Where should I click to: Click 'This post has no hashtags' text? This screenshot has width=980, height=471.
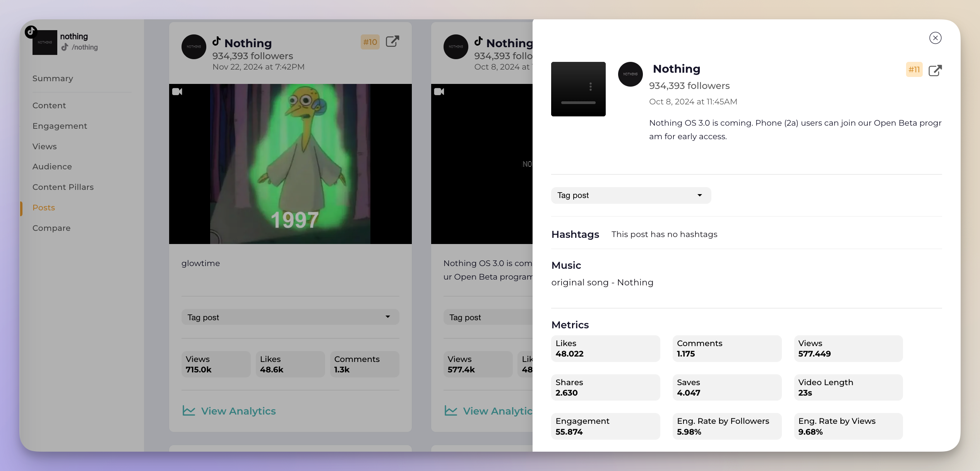pos(664,234)
